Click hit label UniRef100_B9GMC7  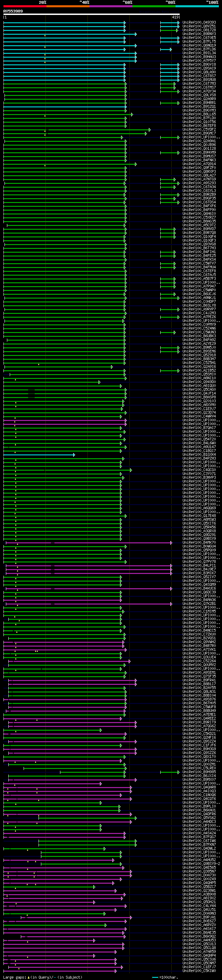pyautogui.click(x=199, y=133)
